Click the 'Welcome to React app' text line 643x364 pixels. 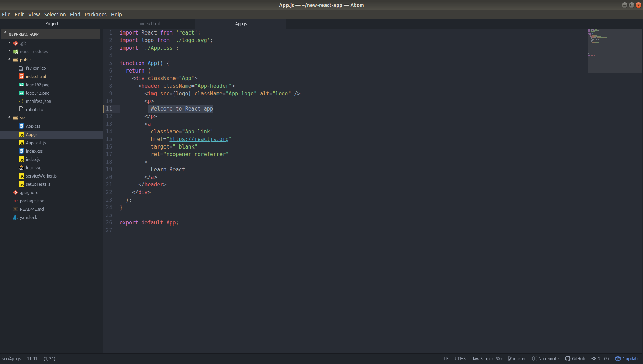click(182, 108)
